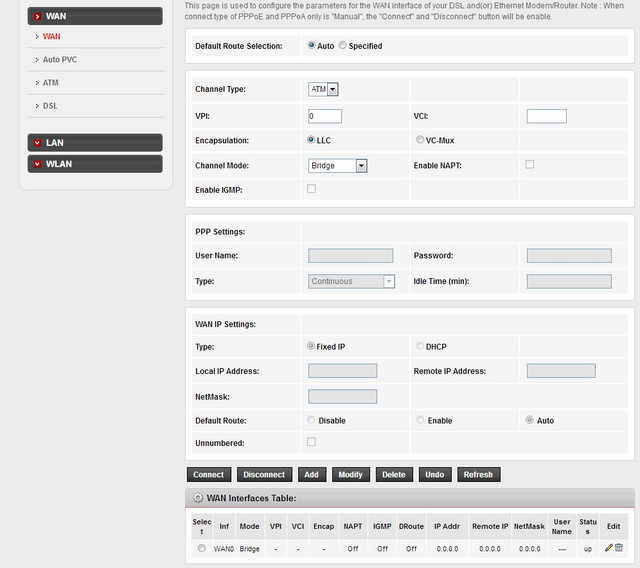Viewport: 640px width, 568px height.
Task: Click the VCI input field
Action: [x=546, y=116]
